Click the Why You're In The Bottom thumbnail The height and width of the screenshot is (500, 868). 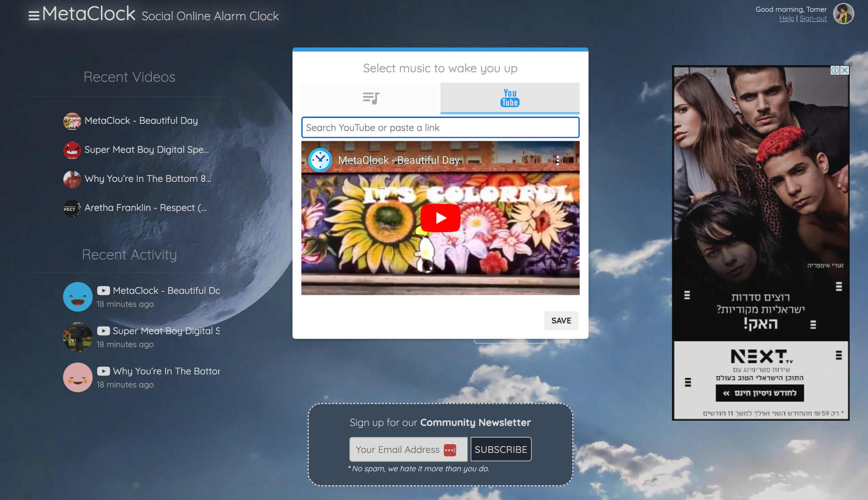(x=72, y=179)
